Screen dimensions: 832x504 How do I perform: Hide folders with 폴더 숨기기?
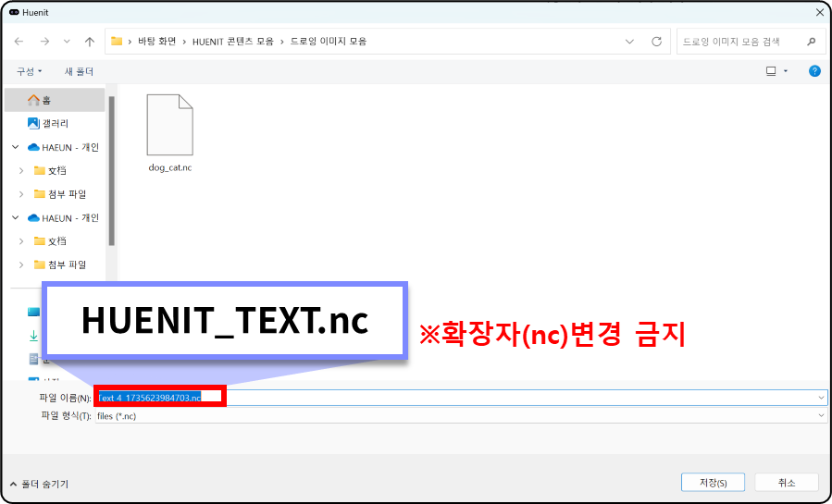click(39, 484)
